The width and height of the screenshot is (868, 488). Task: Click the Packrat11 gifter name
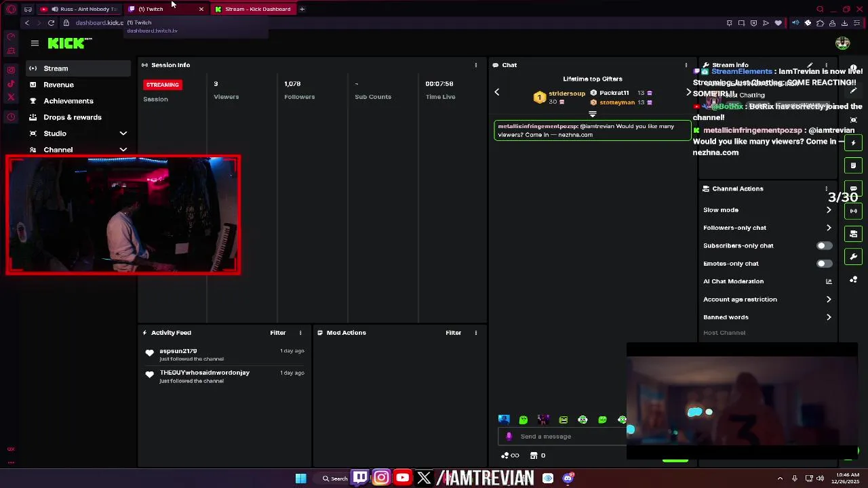614,93
